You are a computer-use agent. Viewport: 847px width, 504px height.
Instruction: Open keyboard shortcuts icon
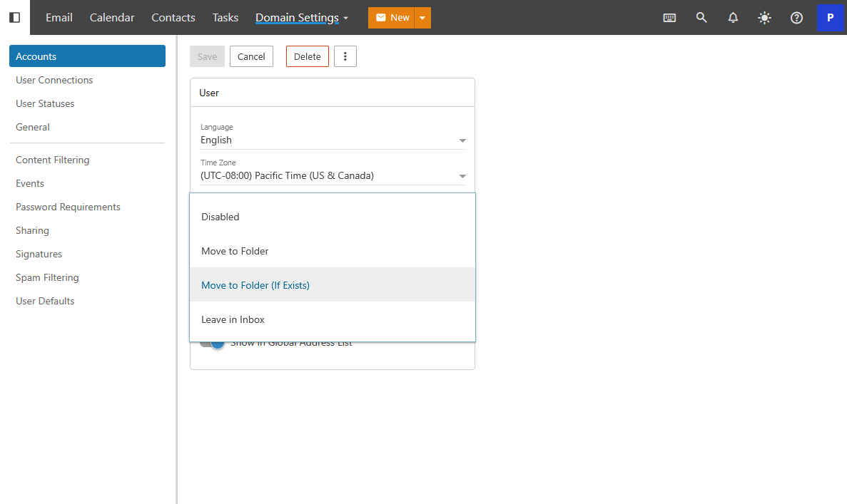[669, 18]
